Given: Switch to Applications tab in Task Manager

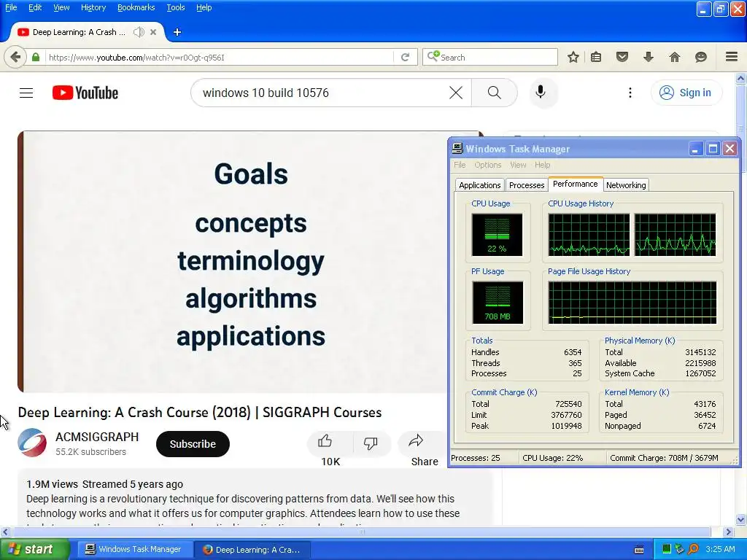Looking at the screenshot, I should (480, 185).
